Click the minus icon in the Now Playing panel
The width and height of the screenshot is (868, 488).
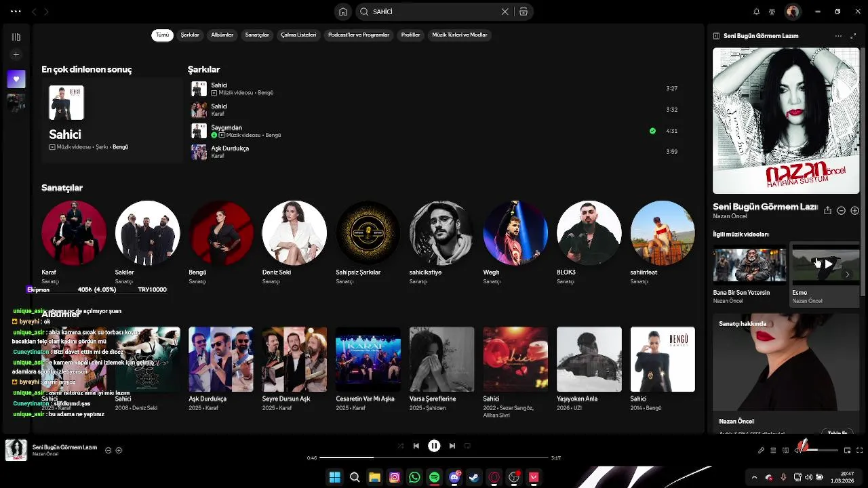coord(841,211)
